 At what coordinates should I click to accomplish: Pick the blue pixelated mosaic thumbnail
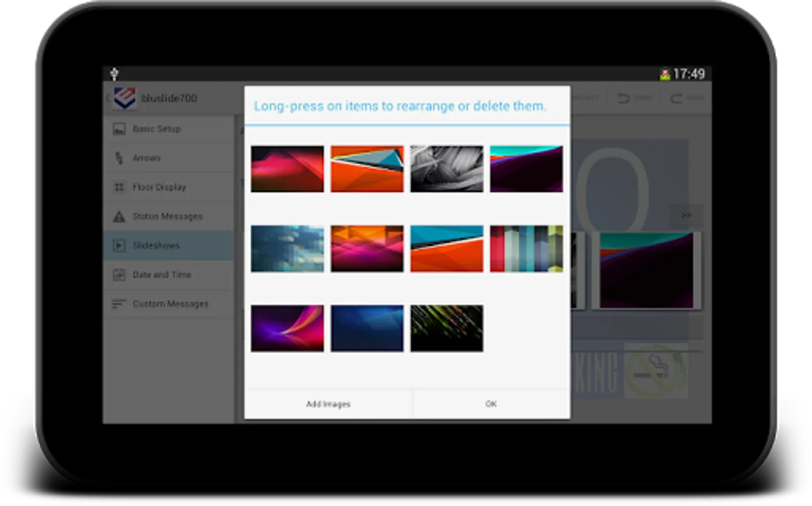point(287,249)
